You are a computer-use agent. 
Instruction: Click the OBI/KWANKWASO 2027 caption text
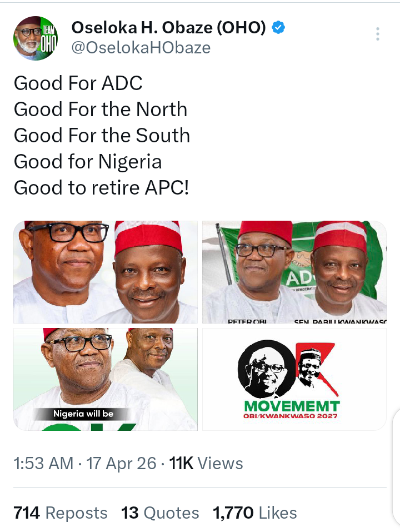tap(291, 416)
